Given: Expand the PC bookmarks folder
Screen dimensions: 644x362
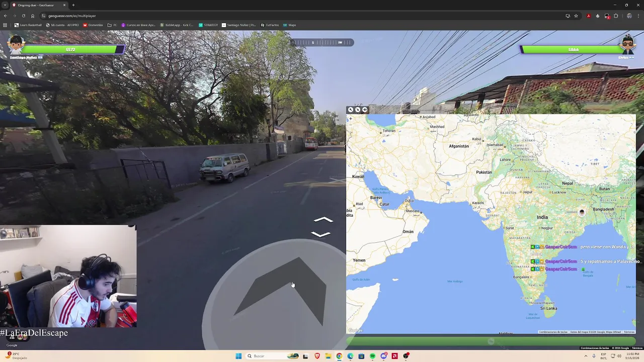Looking at the screenshot, I should pyautogui.click(x=112, y=25).
